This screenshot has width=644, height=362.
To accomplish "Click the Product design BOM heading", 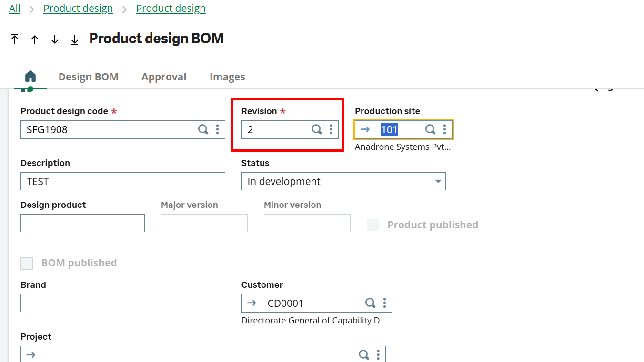I will [157, 39].
